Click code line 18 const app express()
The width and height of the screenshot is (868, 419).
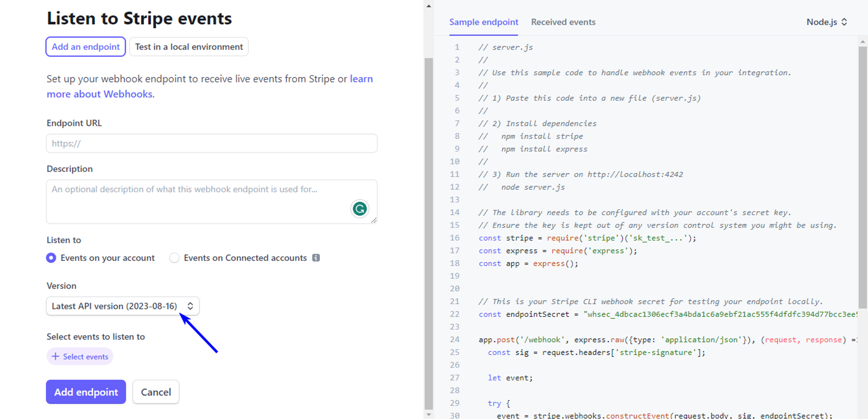click(528, 264)
